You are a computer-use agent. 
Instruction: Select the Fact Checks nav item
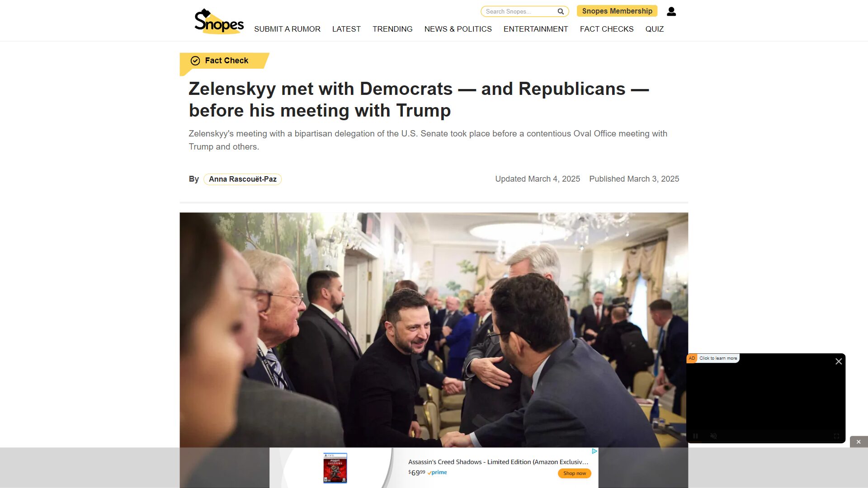pyautogui.click(x=607, y=29)
